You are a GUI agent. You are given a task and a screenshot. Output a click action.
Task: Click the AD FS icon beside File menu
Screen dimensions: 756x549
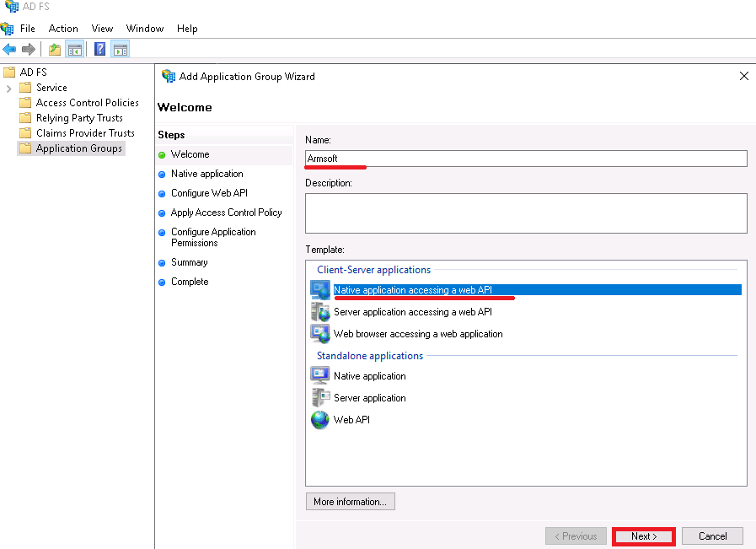tap(8, 29)
